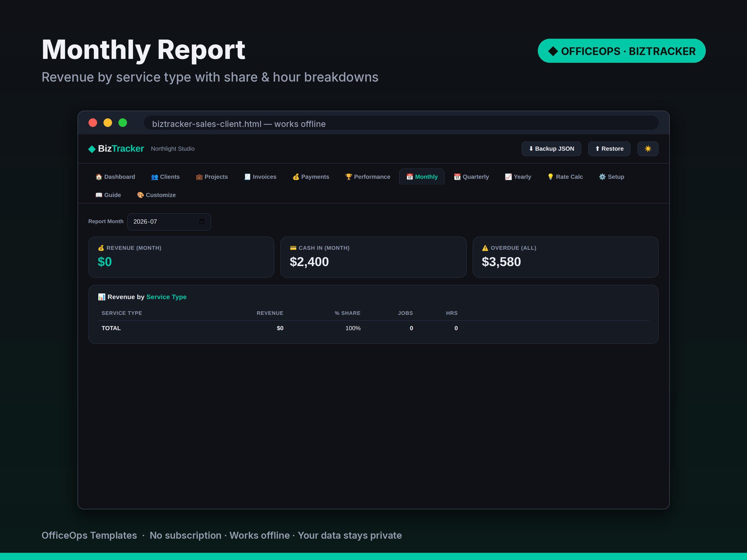Click the green 'Service Type' heading text
The height and width of the screenshot is (560, 747).
[167, 297]
